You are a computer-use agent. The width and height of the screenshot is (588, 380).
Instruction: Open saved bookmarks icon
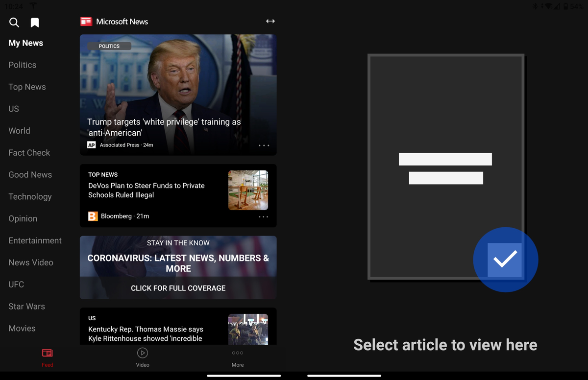click(x=35, y=23)
